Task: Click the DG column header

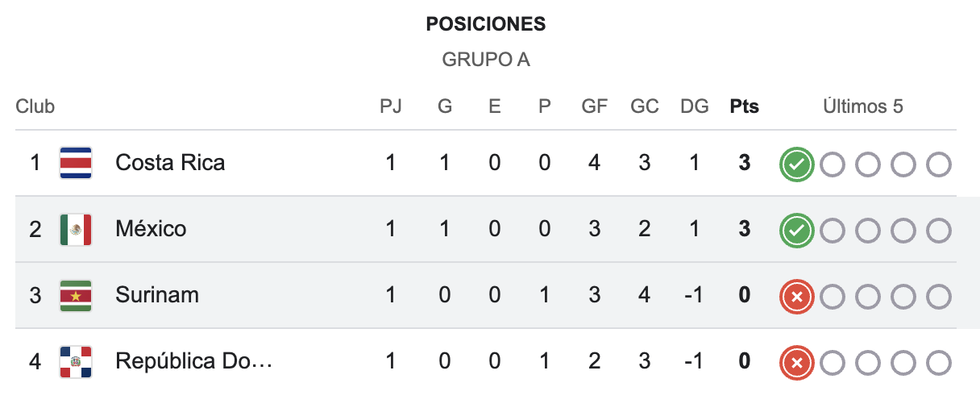Action: [694, 106]
